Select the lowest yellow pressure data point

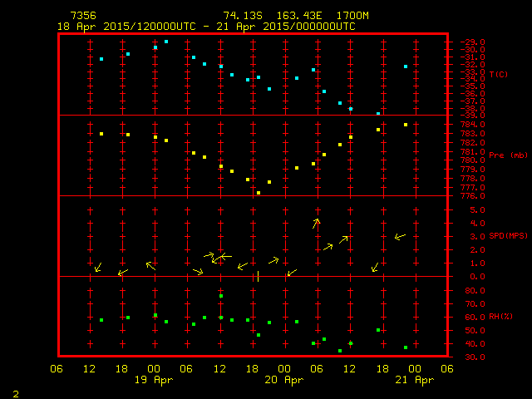259,193
